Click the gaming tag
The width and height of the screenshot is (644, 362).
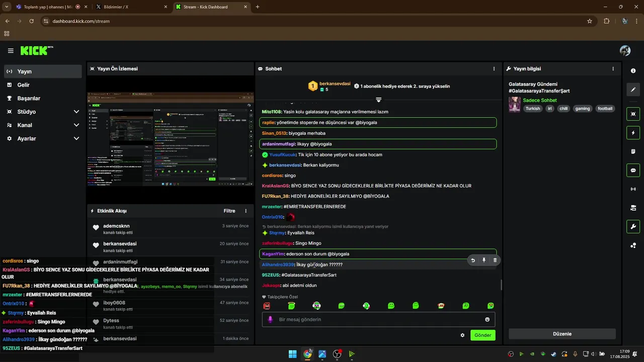(x=583, y=109)
